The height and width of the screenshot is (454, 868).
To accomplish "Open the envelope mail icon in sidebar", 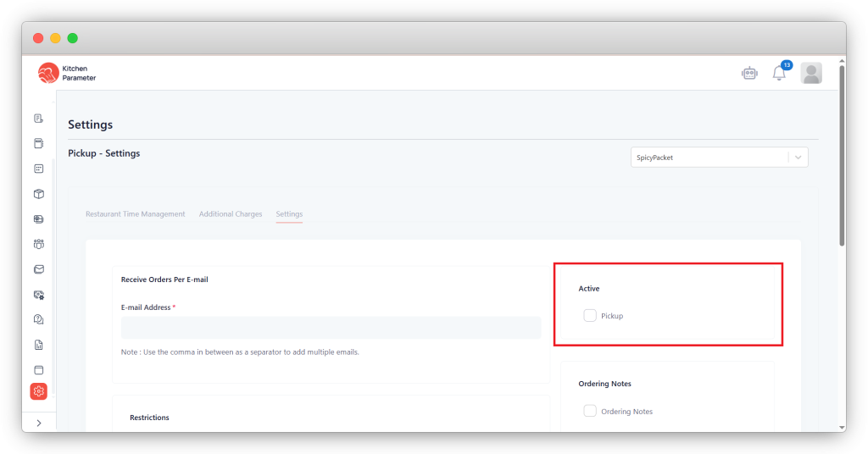I will (39, 269).
